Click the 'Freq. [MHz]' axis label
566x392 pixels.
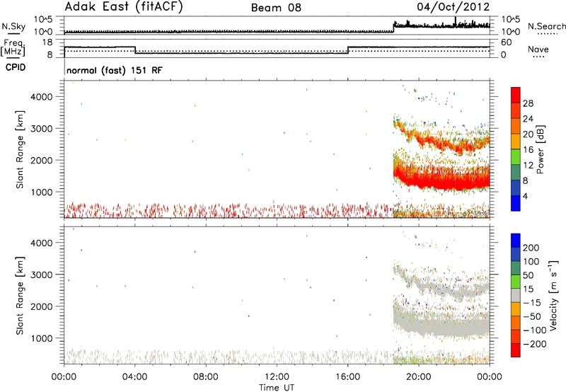13,47
